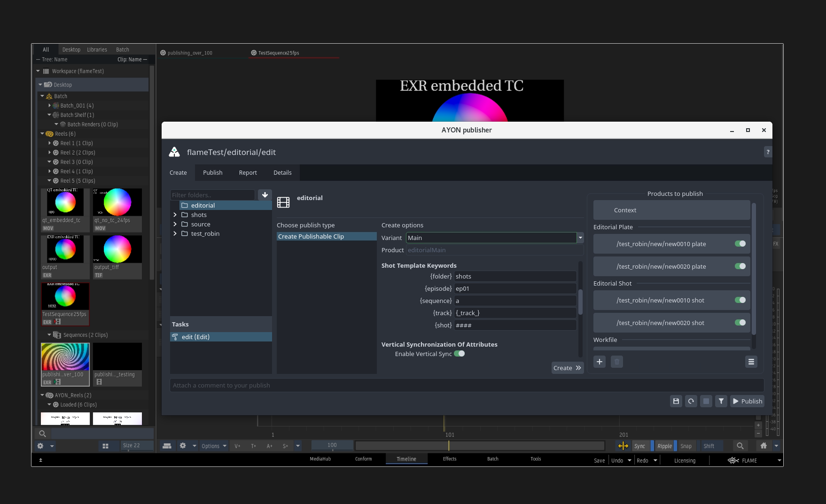Click the T+ add track button

coord(253,446)
